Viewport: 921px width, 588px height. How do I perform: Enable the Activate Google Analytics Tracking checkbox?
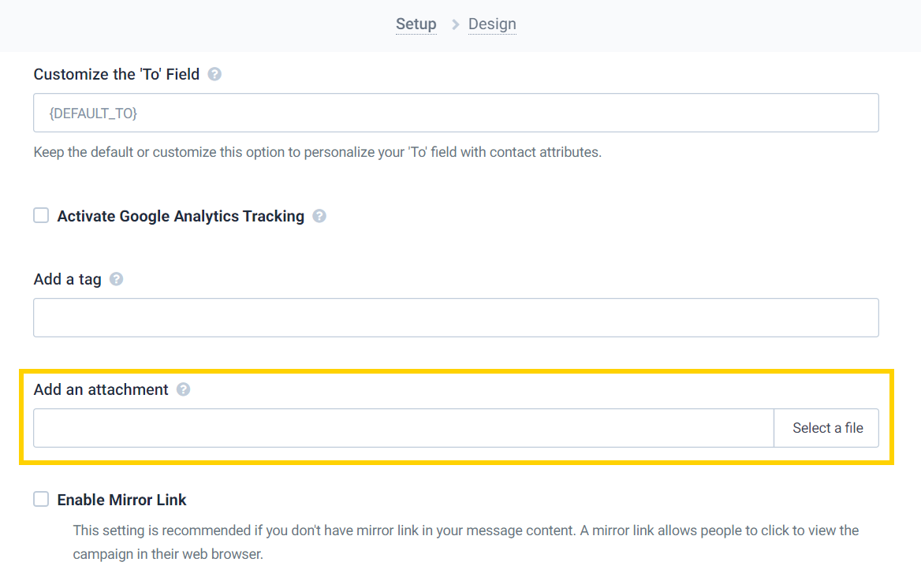point(41,216)
